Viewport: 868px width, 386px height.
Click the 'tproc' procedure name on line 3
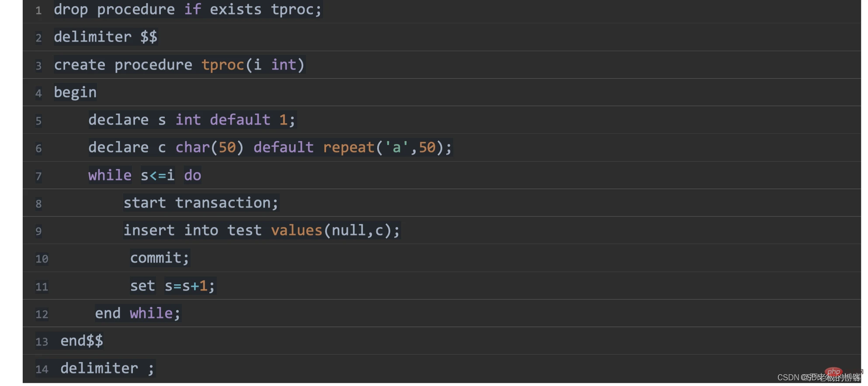pos(222,65)
